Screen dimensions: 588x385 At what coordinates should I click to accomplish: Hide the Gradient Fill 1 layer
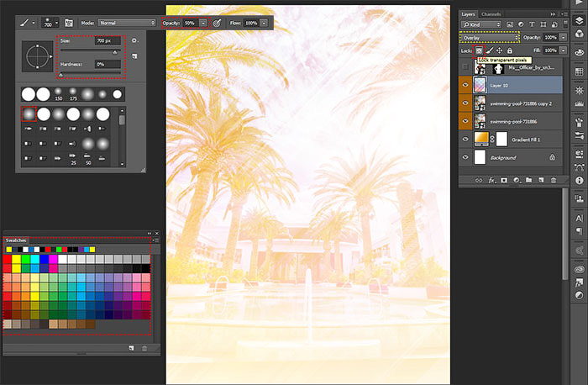[x=465, y=140]
